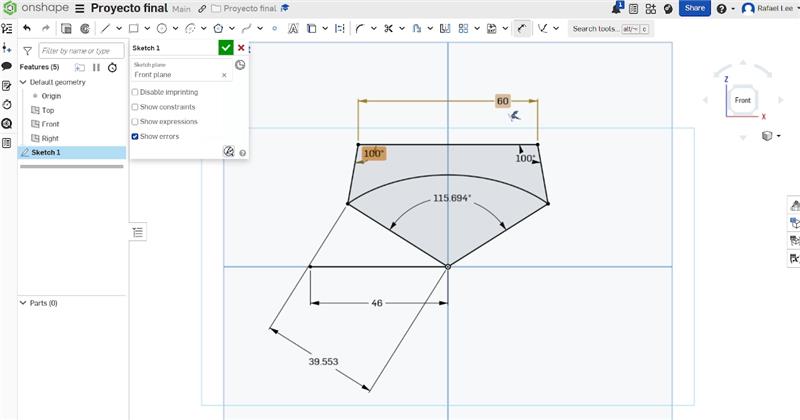Uncheck Show errors checkbox

[135, 137]
